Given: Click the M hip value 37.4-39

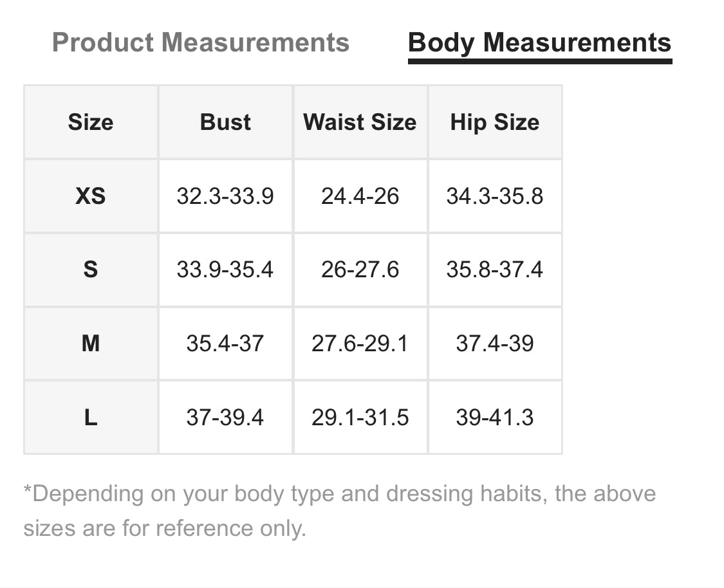Looking at the screenshot, I should tap(494, 344).
